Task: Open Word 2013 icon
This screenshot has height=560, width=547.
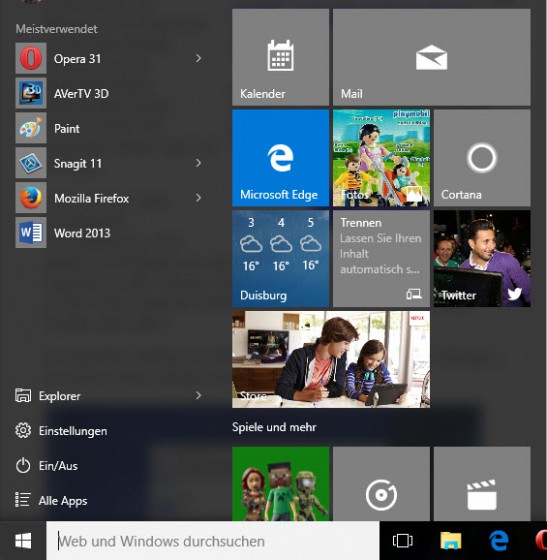Action: 31,232
